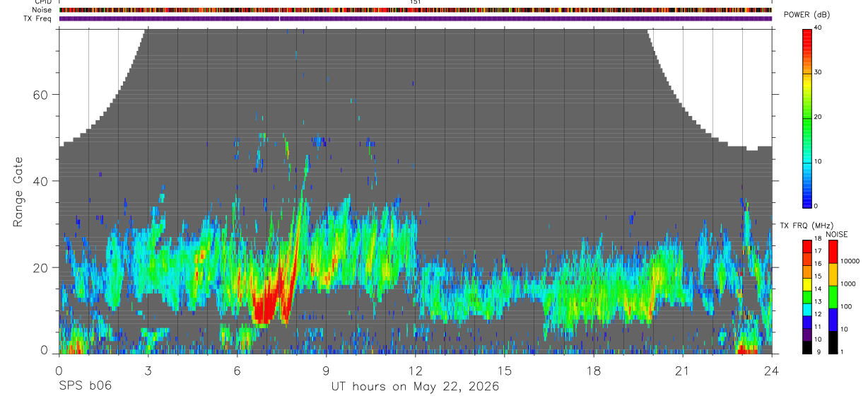Click the red echo patch near 23 UT

(x=746, y=349)
